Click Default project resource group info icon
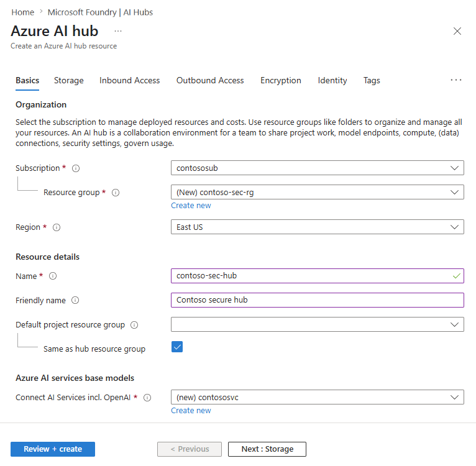This screenshot has width=476, height=466. [134, 325]
